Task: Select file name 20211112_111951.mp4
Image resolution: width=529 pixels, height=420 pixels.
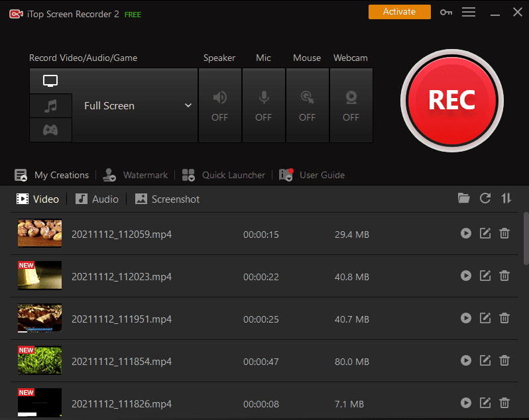Action: point(121,319)
